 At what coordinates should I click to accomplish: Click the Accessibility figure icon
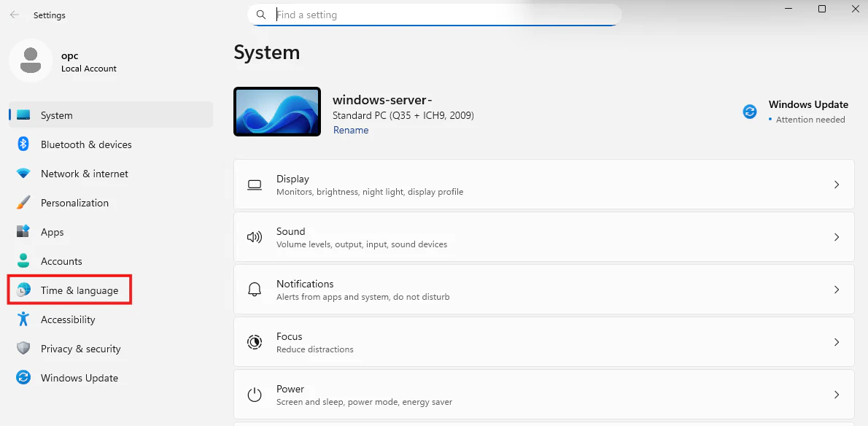pyautogui.click(x=23, y=319)
